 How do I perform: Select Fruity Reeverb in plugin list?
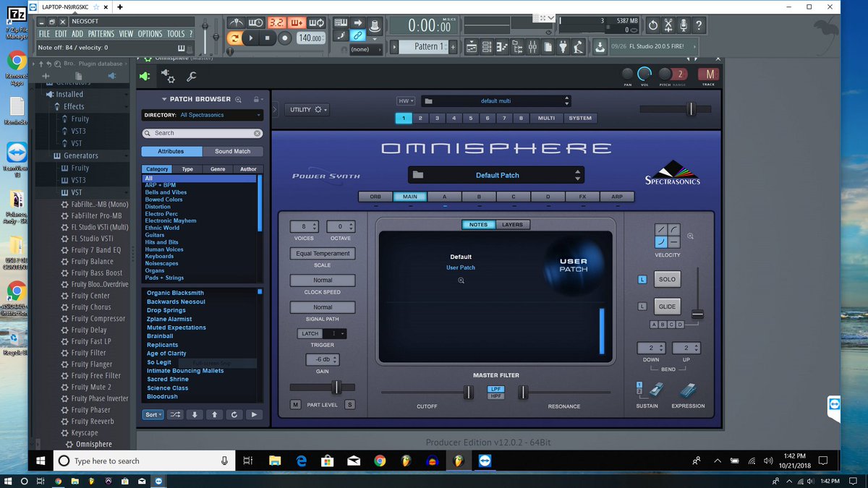pos(93,421)
